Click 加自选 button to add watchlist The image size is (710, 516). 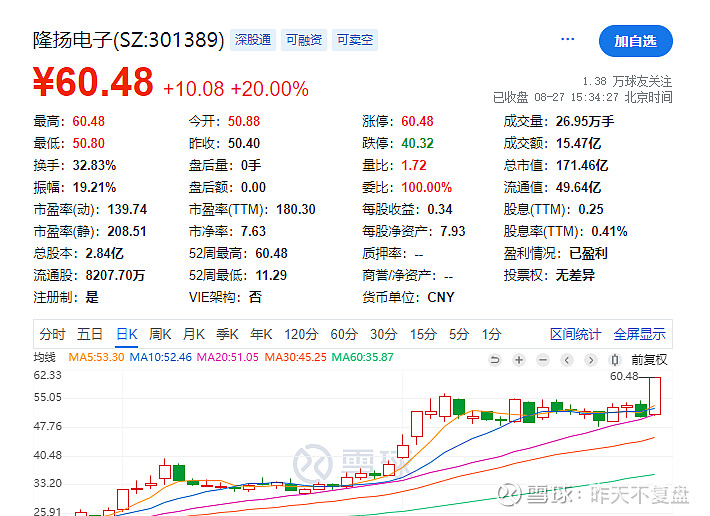635,41
